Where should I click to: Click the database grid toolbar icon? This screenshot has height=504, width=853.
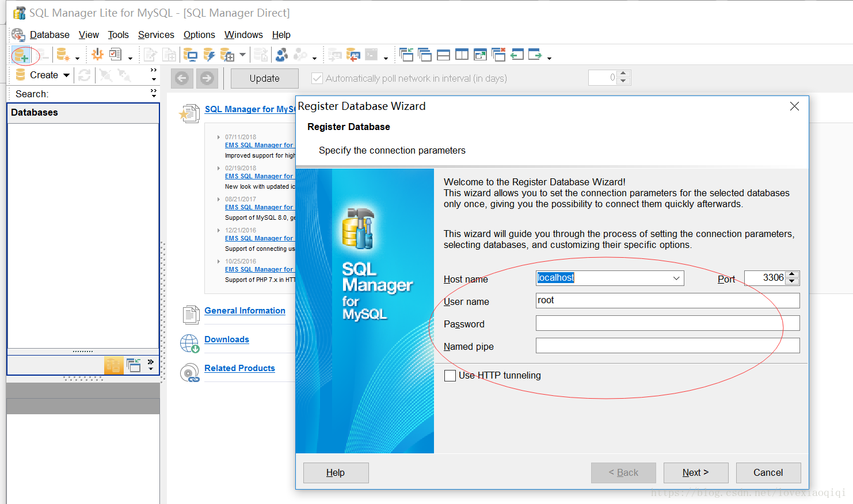(227, 55)
